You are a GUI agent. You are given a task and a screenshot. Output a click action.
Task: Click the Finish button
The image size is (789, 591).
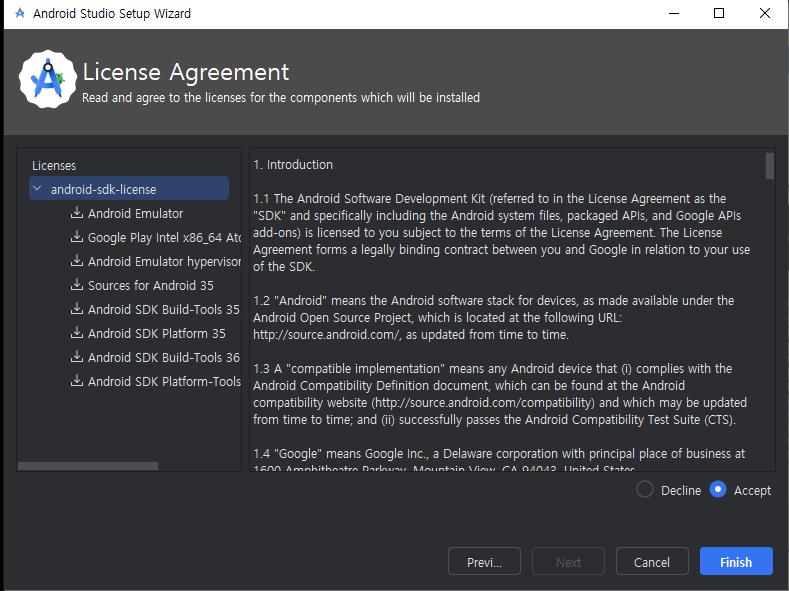736,561
